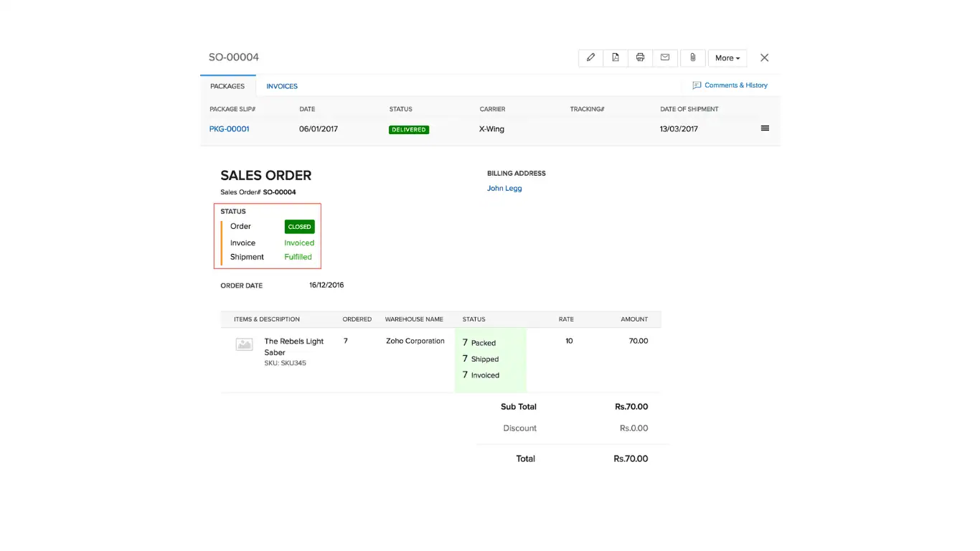Screen dimensions: 980x551
Task: Print the sales order
Action: 640,57
